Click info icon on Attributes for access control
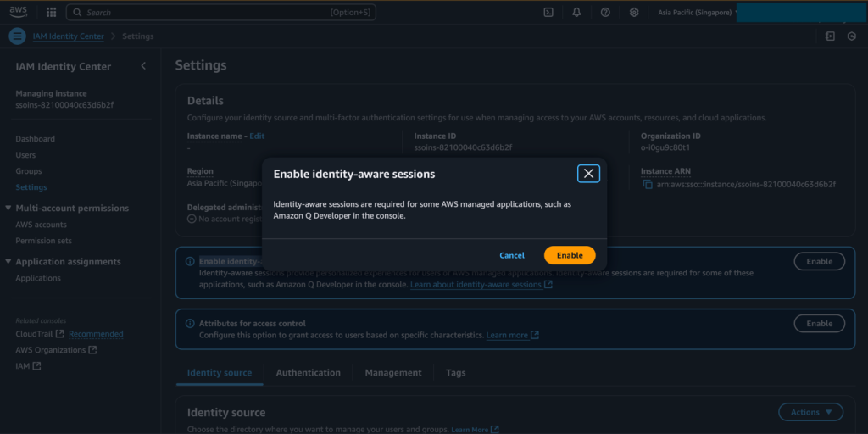 (x=190, y=323)
